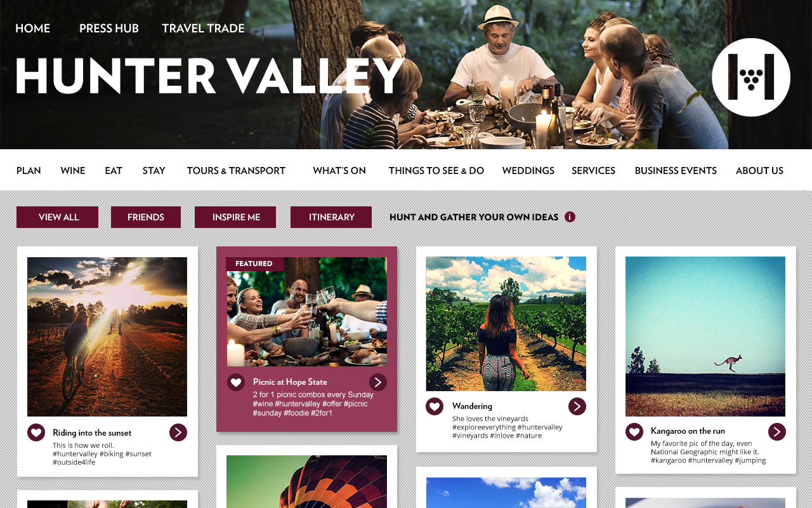Screen dimensions: 812x508
Task: Like the Riding into the sunset post
Action: 36,432
